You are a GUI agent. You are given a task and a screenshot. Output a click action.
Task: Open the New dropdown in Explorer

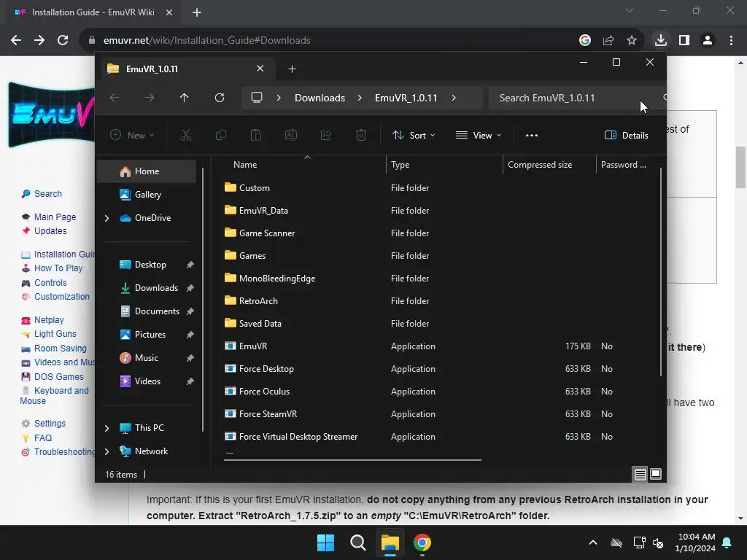coord(133,135)
